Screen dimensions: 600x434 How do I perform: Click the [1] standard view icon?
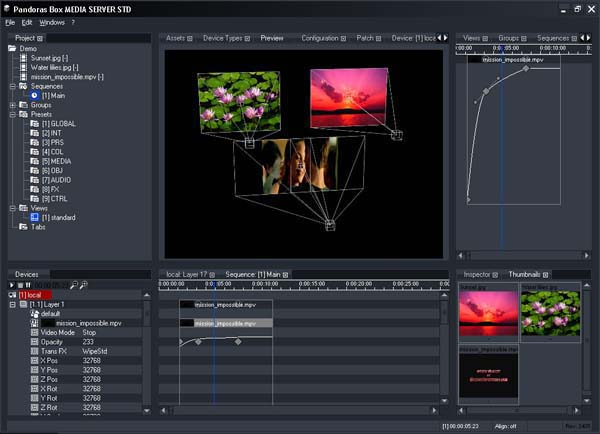pyautogui.click(x=34, y=217)
